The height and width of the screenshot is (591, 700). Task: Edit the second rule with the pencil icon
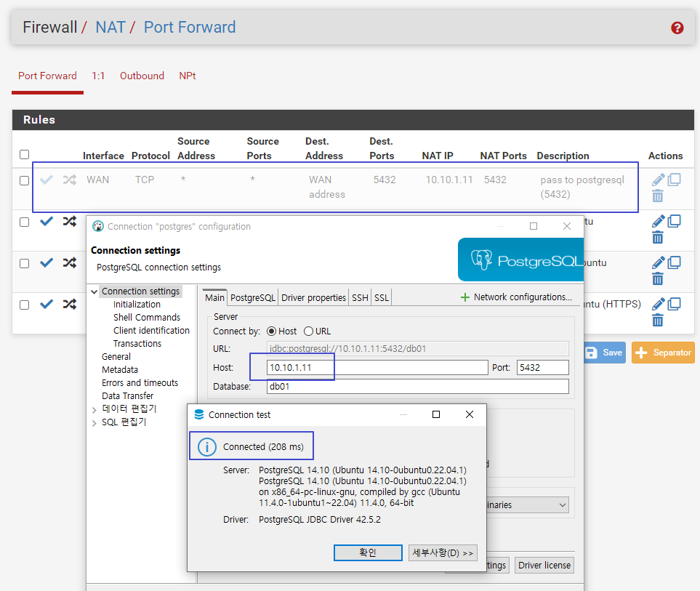[x=658, y=221]
